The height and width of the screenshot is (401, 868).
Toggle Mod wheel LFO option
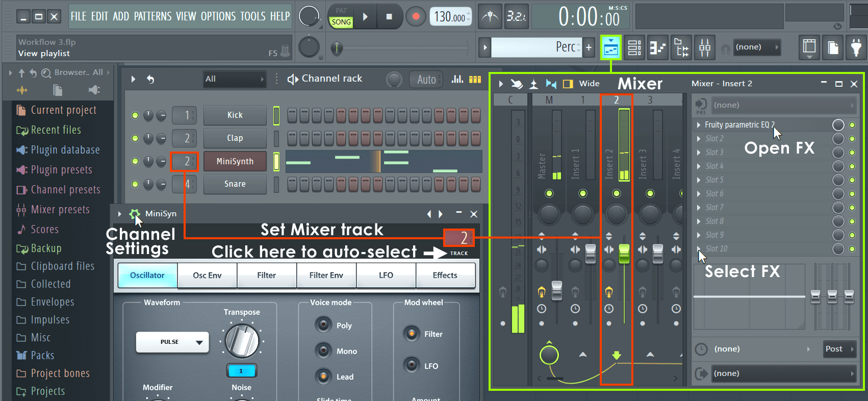pyautogui.click(x=412, y=365)
